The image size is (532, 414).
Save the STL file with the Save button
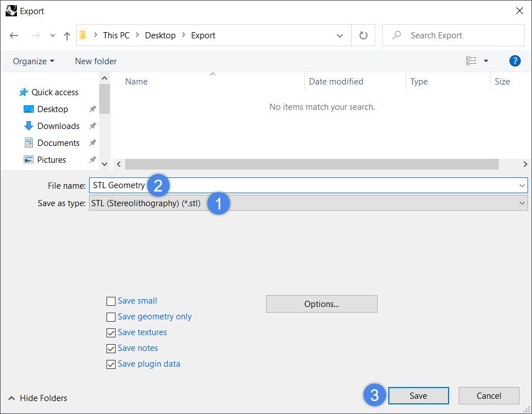tap(418, 395)
